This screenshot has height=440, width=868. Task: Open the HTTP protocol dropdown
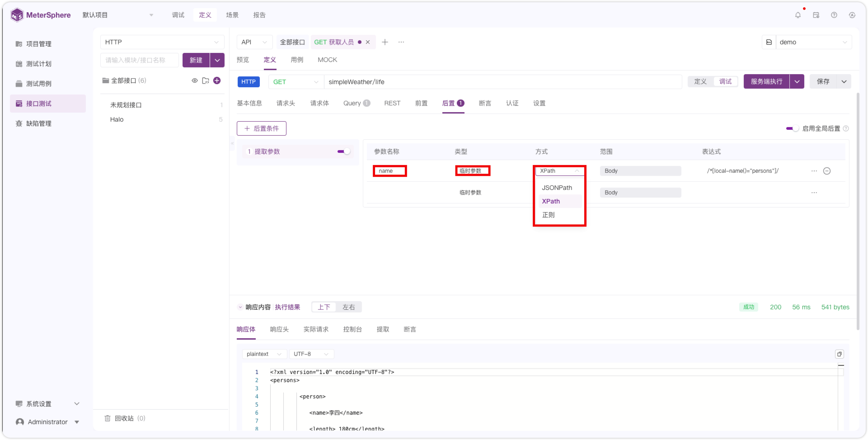pyautogui.click(x=162, y=42)
